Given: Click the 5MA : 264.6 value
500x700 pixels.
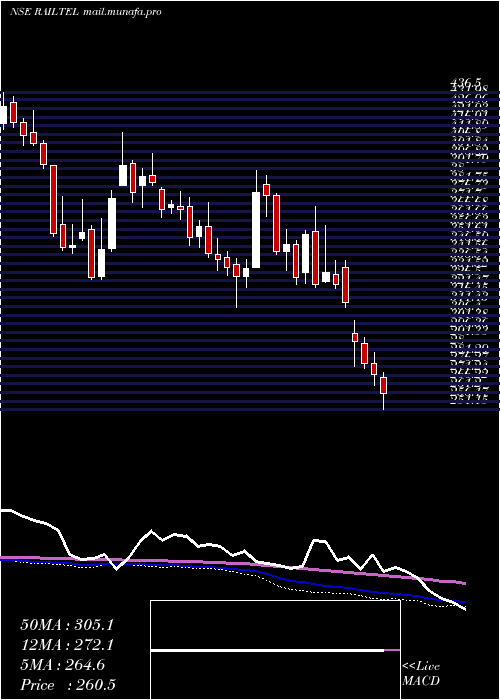Looking at the screenshot, I should [x=63, y=665].
